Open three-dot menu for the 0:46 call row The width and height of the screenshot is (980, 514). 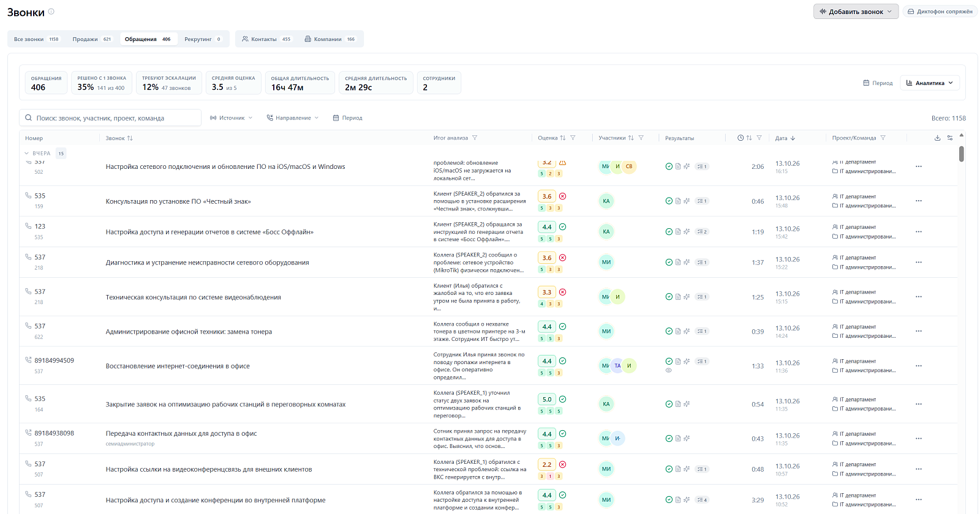pos(919,201)
